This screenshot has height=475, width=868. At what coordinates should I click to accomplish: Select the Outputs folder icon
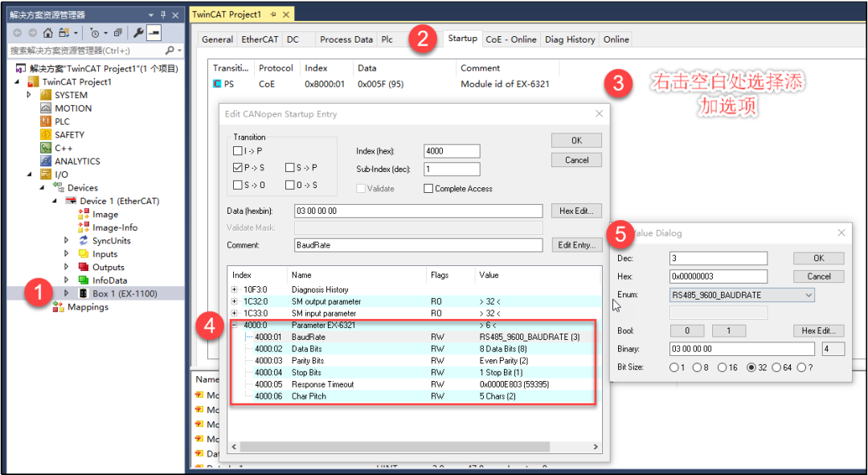coord(84,268)
